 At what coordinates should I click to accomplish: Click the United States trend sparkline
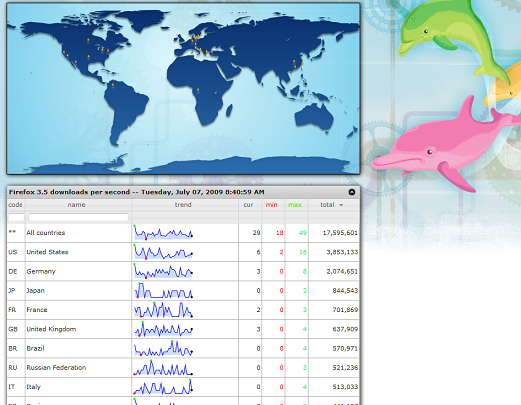pyautogui.click(x=163, y=252)
